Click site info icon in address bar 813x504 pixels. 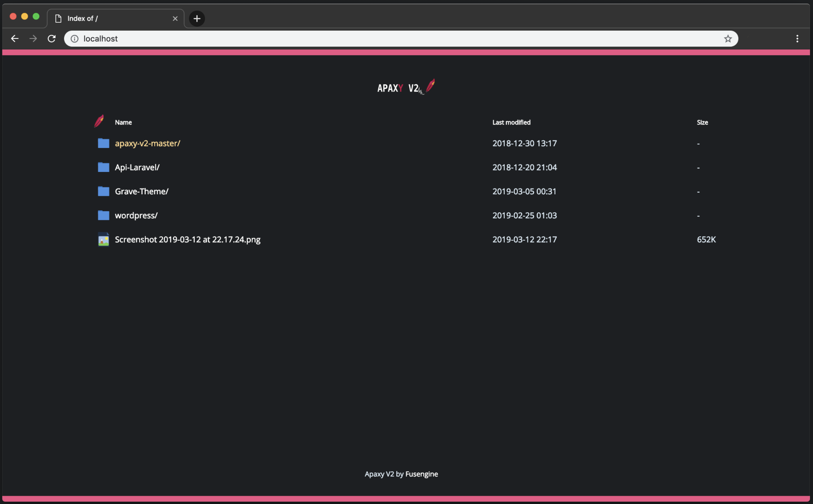(75, 38)
